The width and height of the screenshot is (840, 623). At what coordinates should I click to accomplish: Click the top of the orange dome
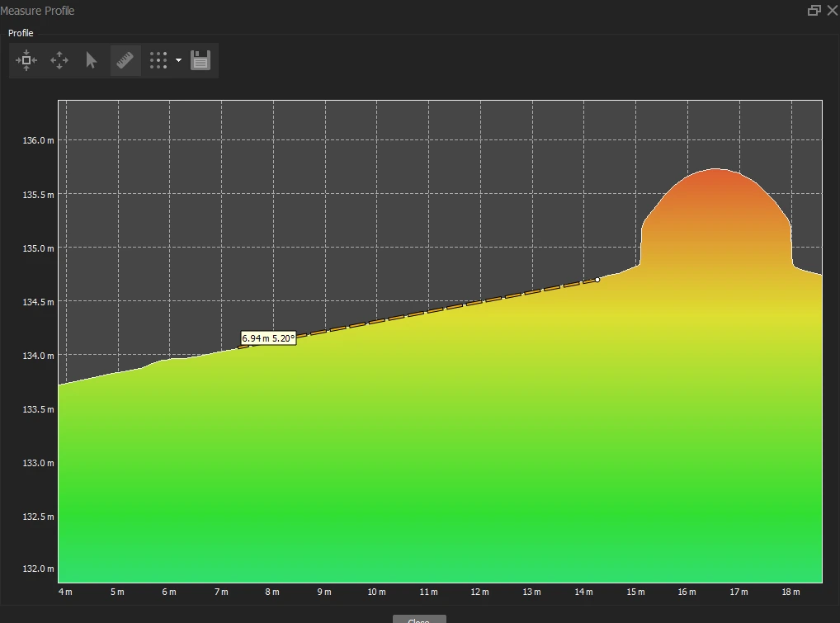[715, 170]
